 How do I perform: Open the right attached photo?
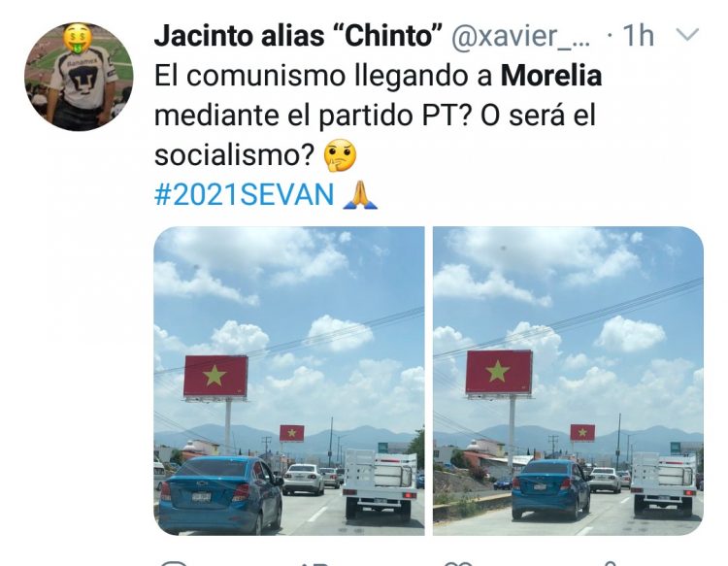568,381
